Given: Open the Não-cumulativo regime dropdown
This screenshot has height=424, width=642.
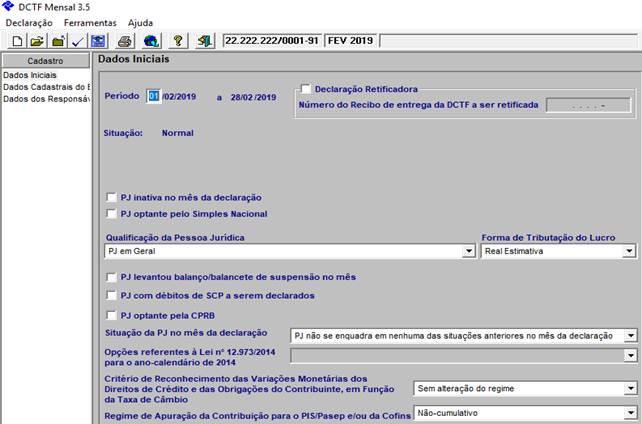Looking at the screenshot, I should (x=631, y=413).
